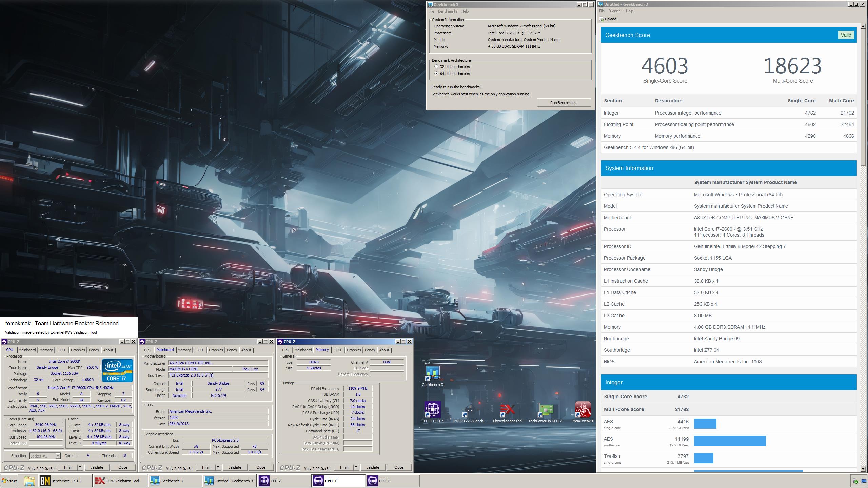Switch to Memory tab in CPU-Z Mainboard window

(184, 350)
